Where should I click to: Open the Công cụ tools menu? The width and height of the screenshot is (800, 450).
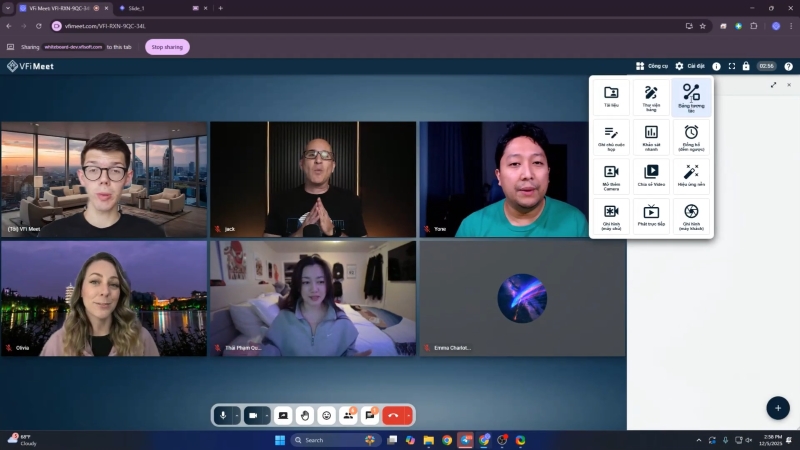(x=652, y=66)
